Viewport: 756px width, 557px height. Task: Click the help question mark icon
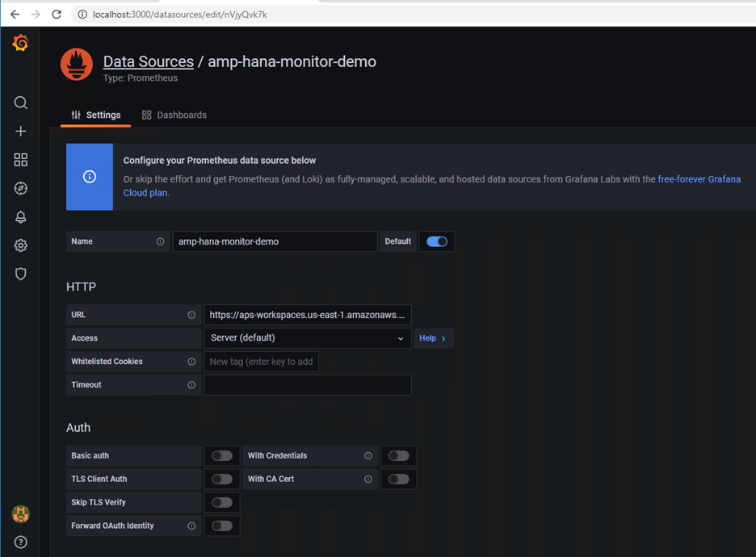[20, 542]
